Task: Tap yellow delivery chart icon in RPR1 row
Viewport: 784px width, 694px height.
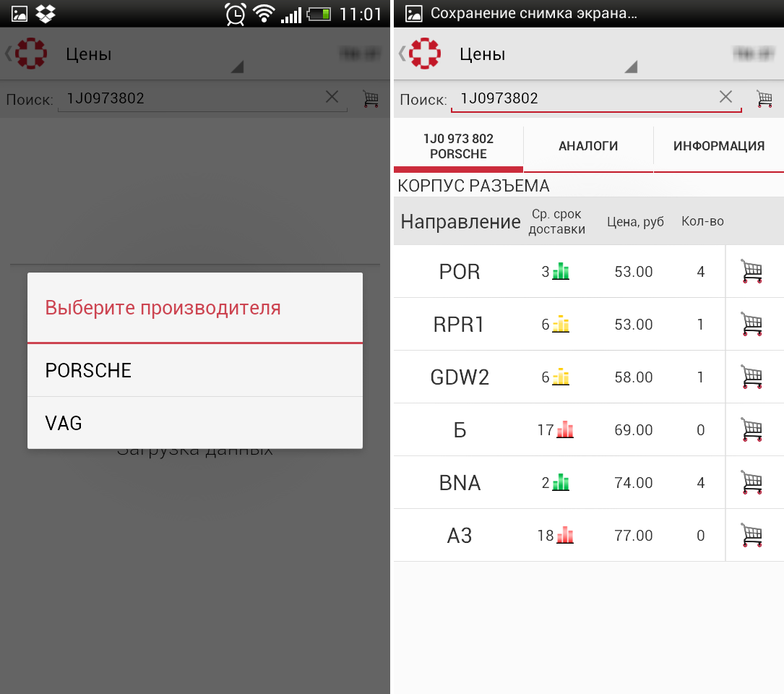Action: [x=561, y=325]
